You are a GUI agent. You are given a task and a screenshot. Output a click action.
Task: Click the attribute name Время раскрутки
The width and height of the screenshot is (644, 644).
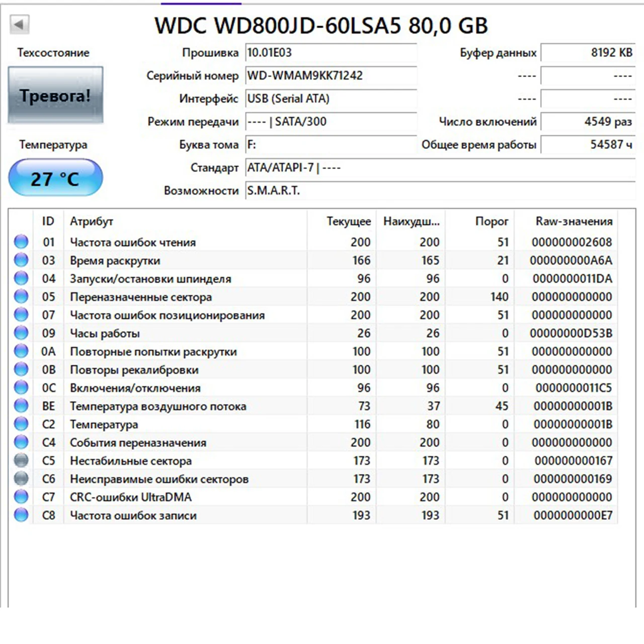point(115,261)
